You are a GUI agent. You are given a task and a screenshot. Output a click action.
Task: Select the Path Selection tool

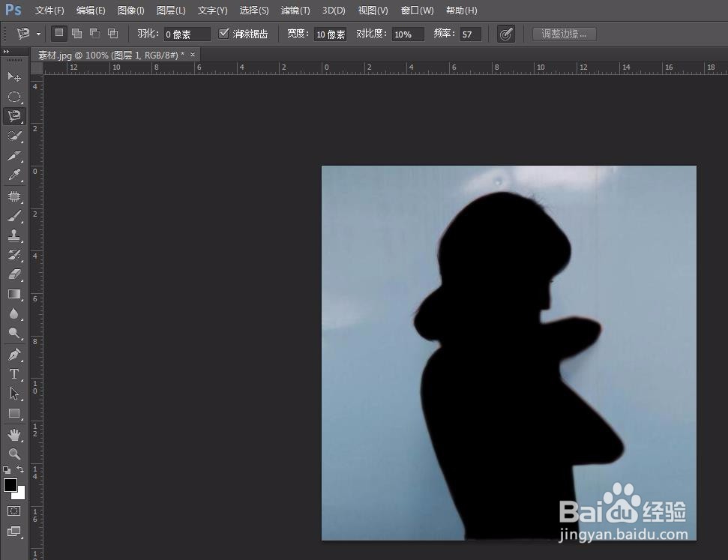pos(14,394)
